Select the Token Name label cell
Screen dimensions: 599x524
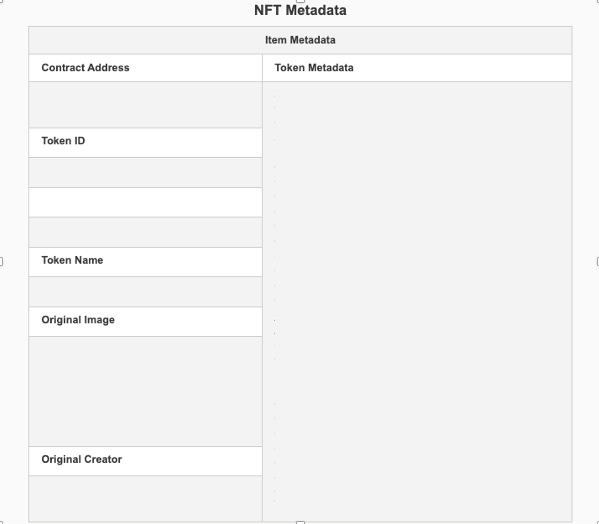pos(146,262)
